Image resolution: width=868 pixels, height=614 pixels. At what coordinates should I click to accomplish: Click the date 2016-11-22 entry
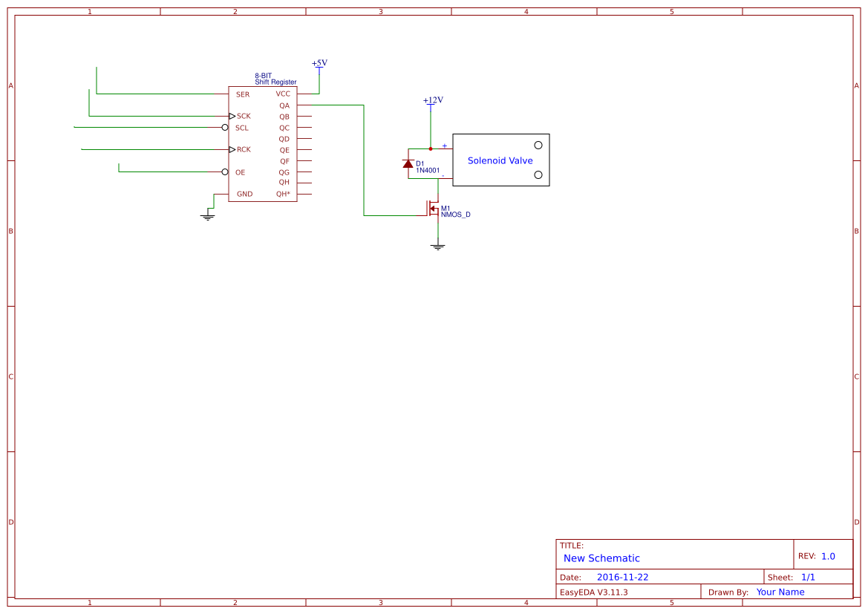(x=624, y=576)
